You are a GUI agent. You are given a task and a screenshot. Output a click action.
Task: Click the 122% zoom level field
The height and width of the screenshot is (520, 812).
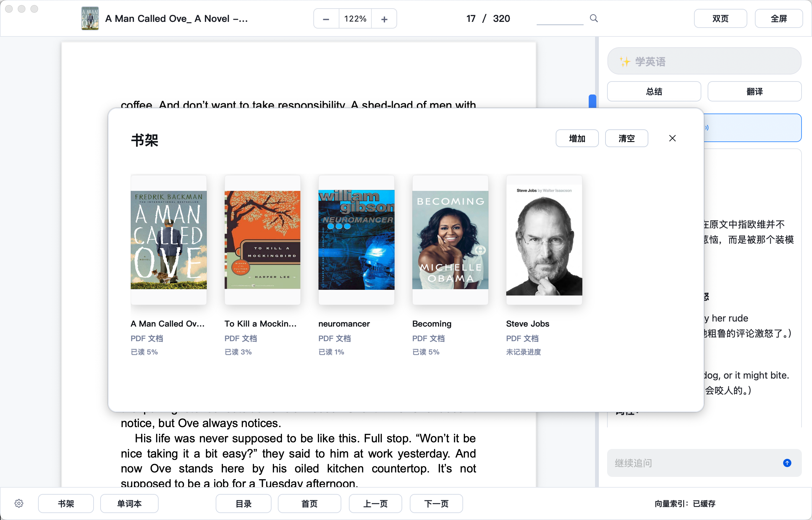[355, 19]
